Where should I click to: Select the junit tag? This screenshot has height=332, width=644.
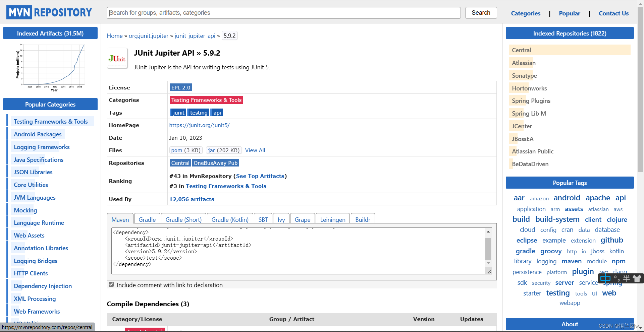pyautogui.click(x=178, y=113)
